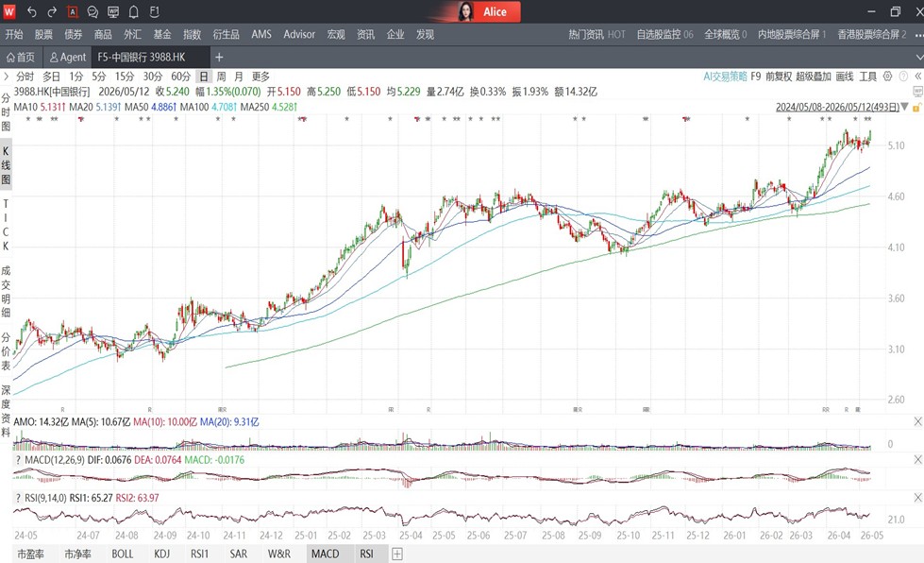Expand date range dropdown triangle
924x563 pixels.
[904, 107]
